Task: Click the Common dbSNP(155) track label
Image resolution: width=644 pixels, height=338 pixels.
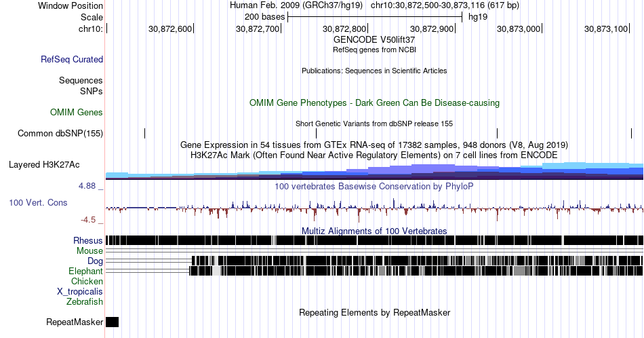Action: [60, 134]
